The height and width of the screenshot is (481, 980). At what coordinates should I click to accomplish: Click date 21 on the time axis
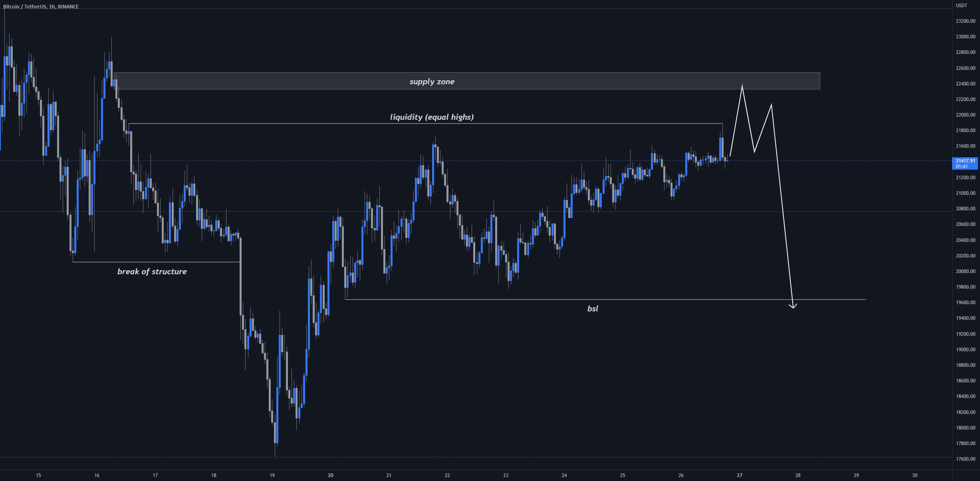[389, 475]
